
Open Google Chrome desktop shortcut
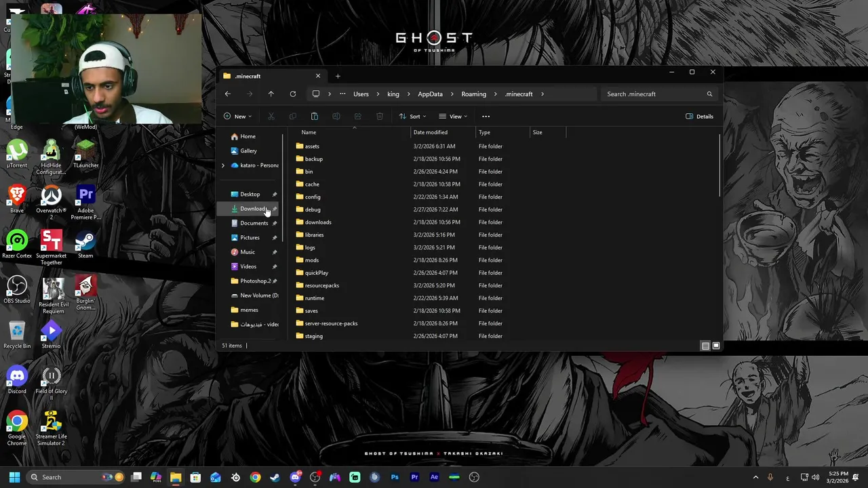coord(17,428)
